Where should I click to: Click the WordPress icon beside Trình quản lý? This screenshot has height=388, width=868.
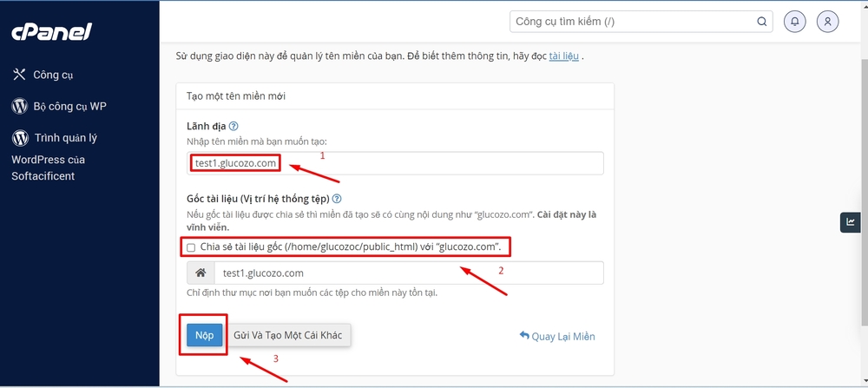(19, 138)
